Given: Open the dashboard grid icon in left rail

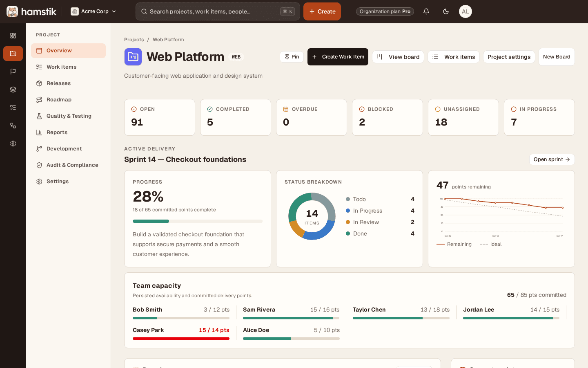Looking at the screenshot, I should pos(13,36).
